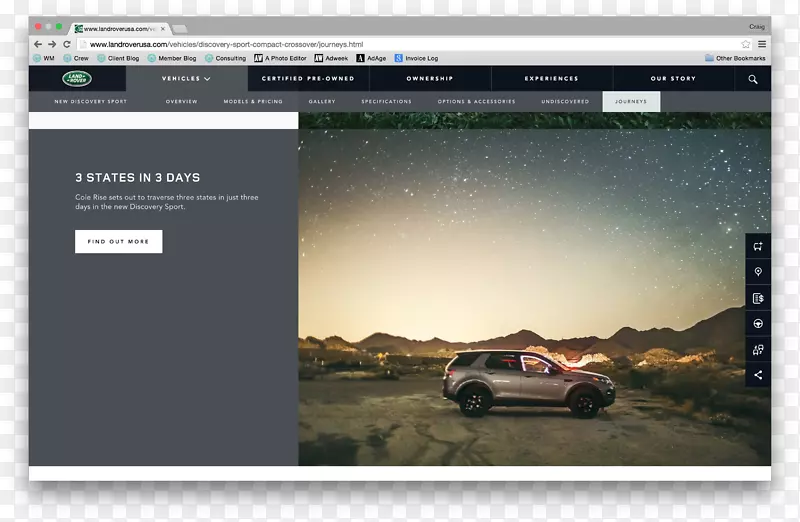Close the landroverusa.com browser tab
This screenshot has height=522, width=800.
(163, 29)
